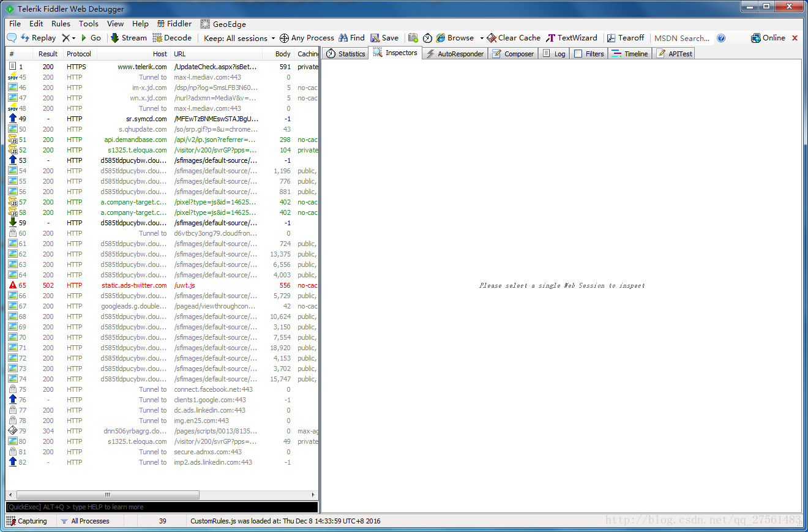Expand the Browse dropdown arrow

[482, 38]
